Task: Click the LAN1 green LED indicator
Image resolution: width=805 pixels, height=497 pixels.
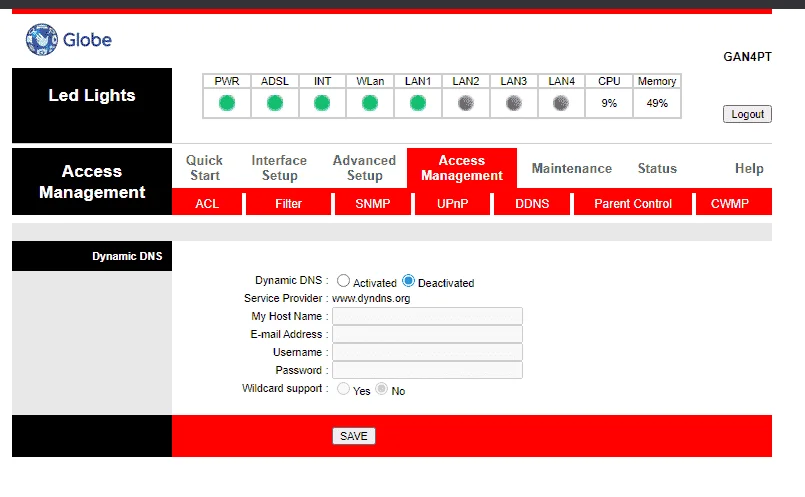Action: pyautogui.click(x=418, y=103)
